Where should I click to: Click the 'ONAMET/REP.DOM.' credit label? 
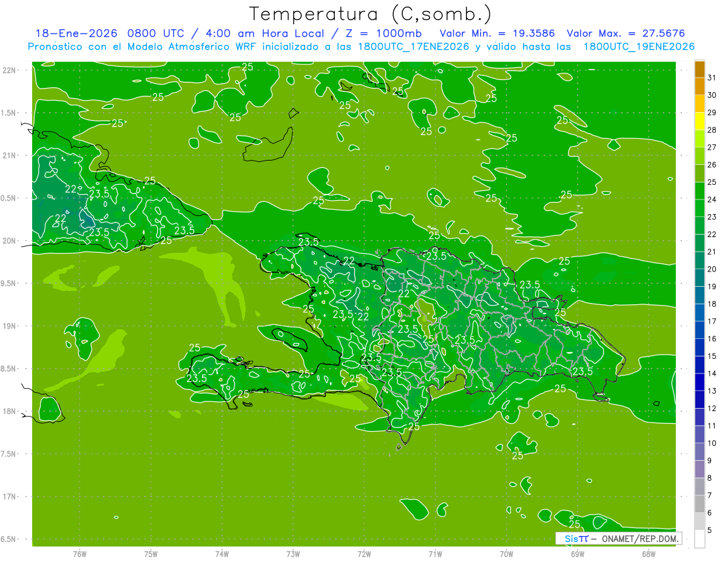641,538
